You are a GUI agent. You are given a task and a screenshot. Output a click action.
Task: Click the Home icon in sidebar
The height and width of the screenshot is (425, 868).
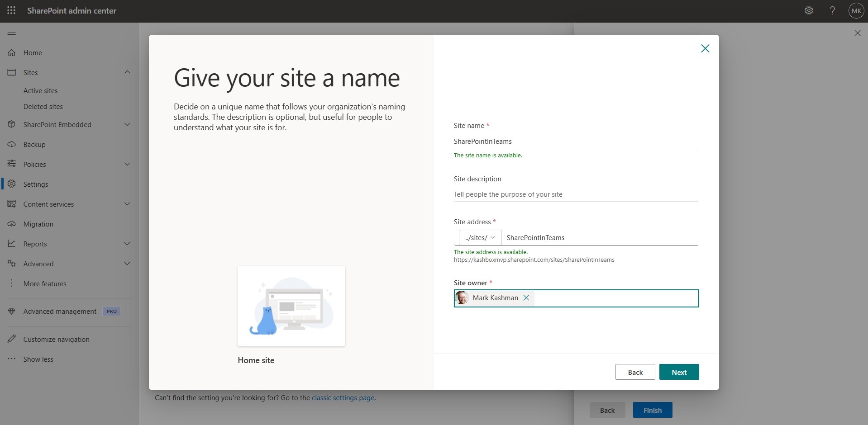click(12, 52)
